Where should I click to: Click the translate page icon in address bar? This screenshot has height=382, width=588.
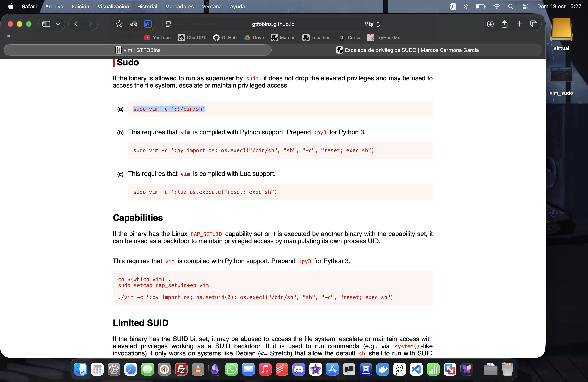[x=369, y=24]
